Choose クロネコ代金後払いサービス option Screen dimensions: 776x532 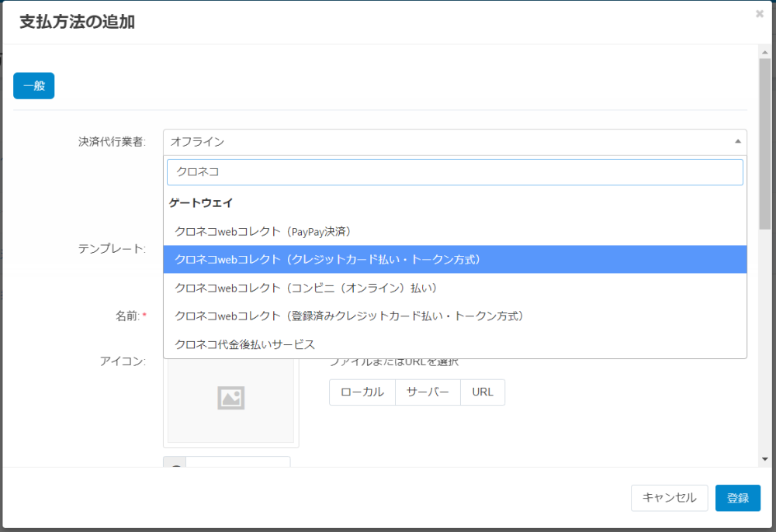[x=454, y=344]
